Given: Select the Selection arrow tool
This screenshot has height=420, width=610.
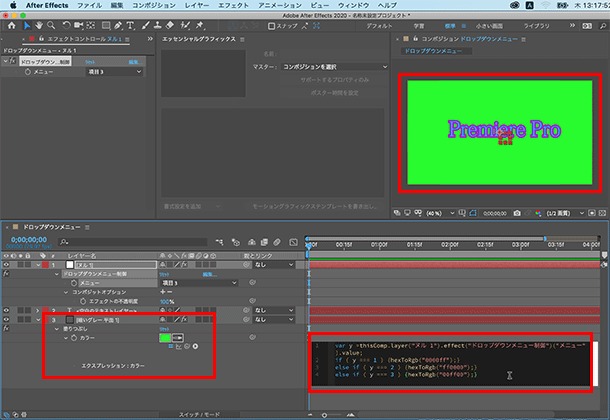Looking at the screenshot, I should point(27,26).
